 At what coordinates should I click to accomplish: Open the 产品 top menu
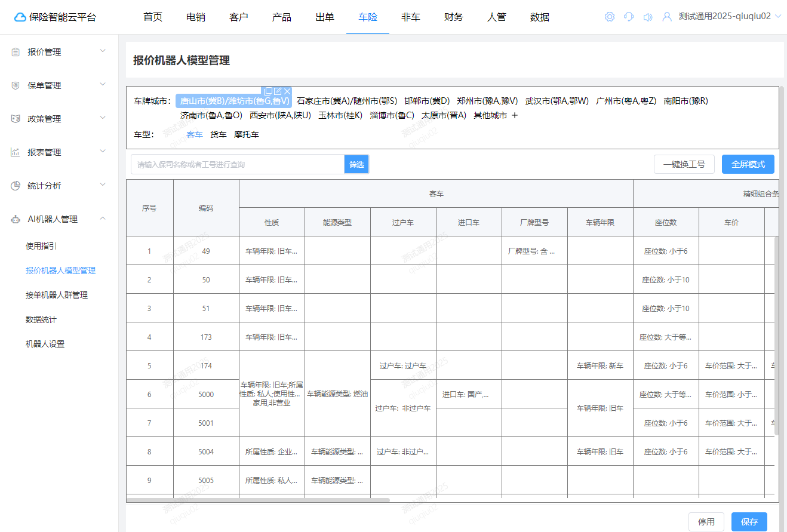tap(282, 17)
